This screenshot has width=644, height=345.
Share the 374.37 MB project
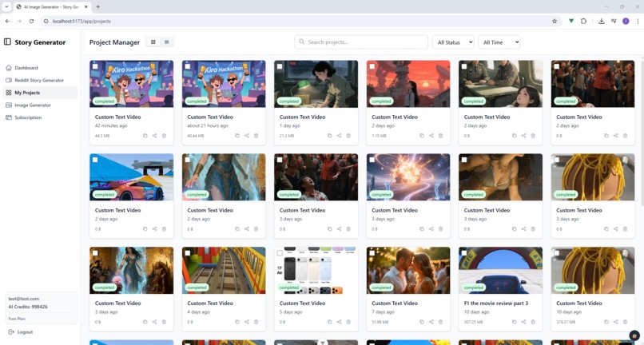click(616, 322)
